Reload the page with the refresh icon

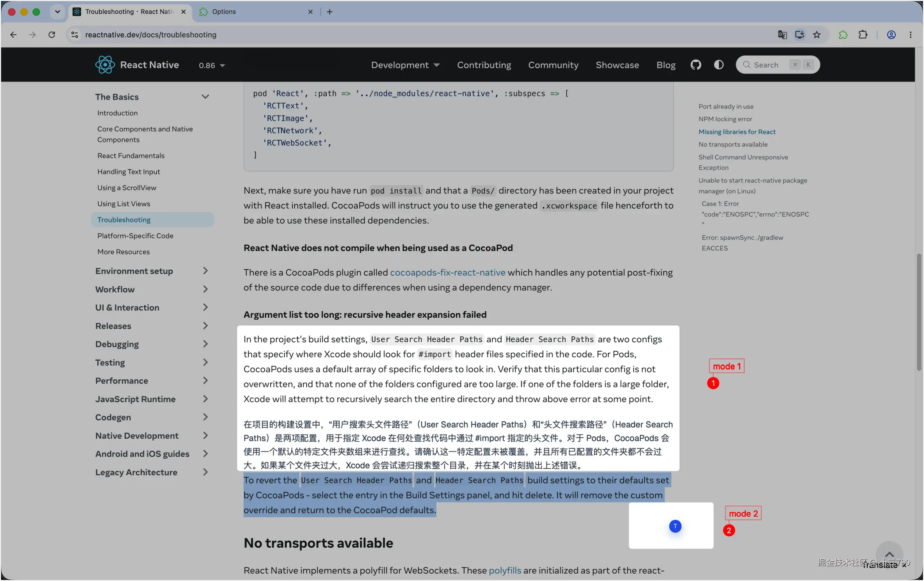point(52,35)
